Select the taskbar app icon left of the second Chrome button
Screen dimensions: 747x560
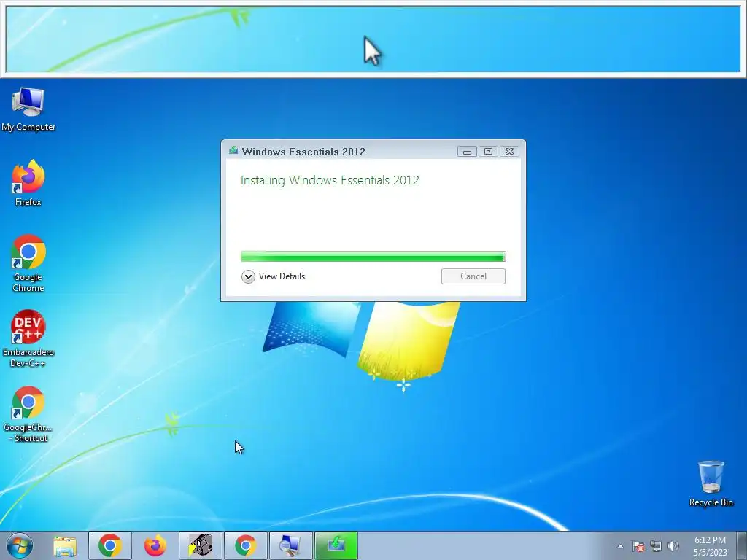coord(201,545)
